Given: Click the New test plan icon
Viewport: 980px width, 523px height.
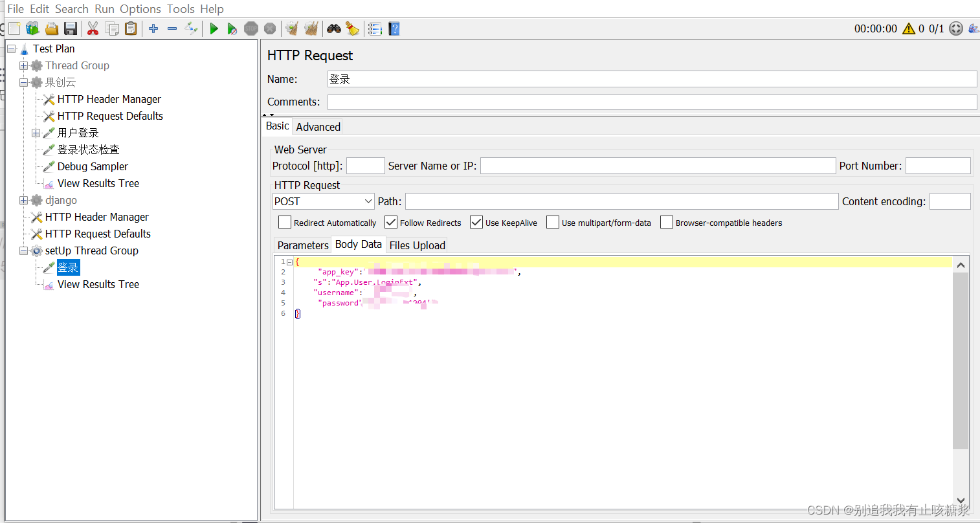Looking at the screenshot, I should click(x=14, y=28).
